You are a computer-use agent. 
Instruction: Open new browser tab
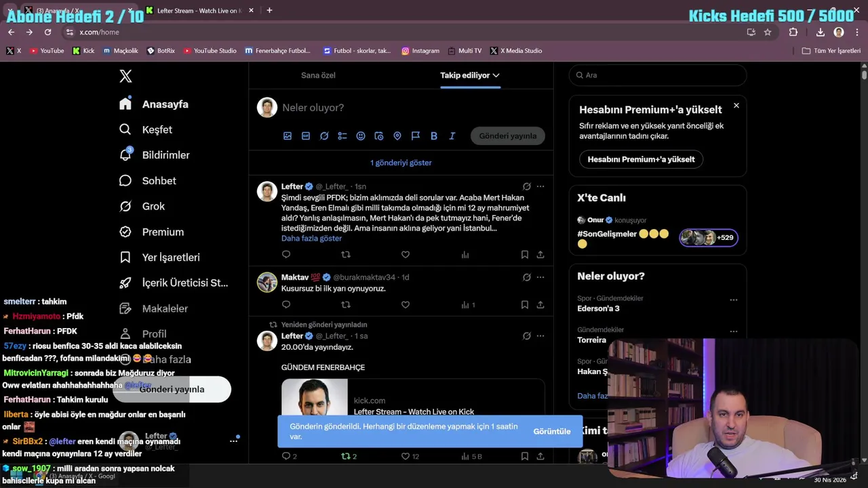269,10
